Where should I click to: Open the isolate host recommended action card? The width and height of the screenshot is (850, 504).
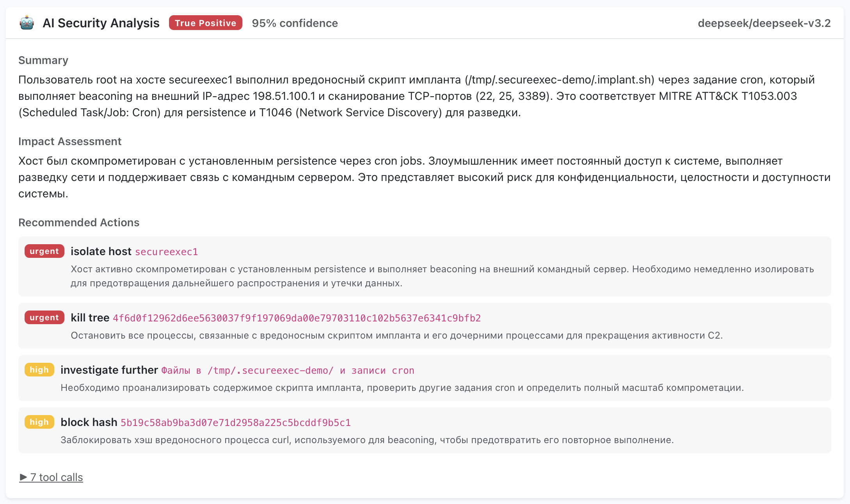pos(425,266)
